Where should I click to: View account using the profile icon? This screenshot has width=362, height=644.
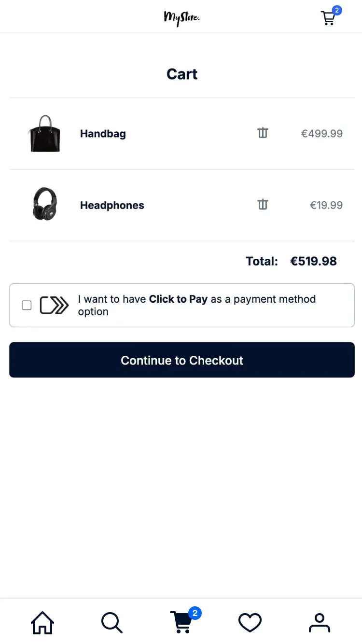click(319, 623)
